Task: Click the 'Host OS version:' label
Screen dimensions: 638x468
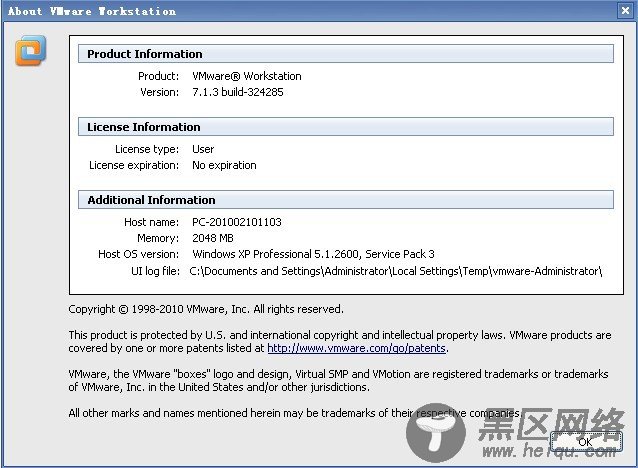Action: tap(138, 254)
